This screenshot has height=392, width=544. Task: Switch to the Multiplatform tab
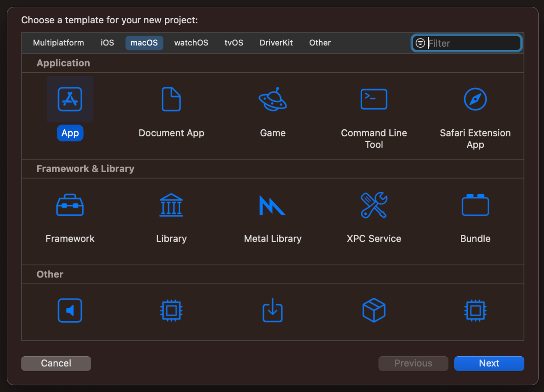[59, 43]
